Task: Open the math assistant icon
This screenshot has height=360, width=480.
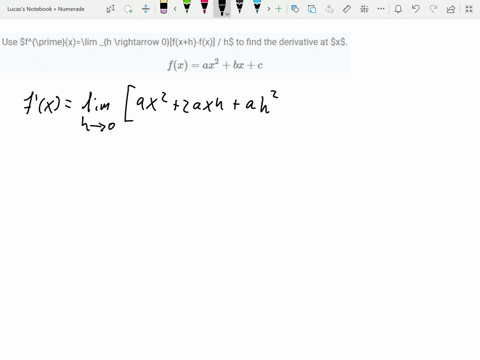Action: [x=364, y=9]
